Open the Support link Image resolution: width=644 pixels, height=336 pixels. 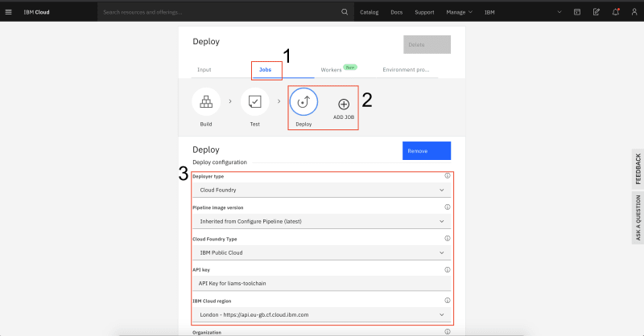click(424, 12)
